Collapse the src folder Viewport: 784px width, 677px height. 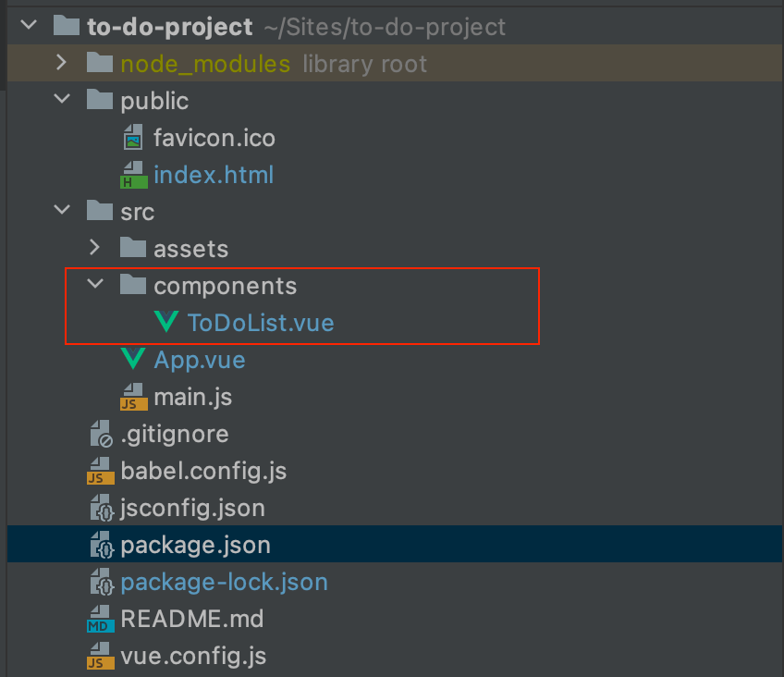[61, 211]
